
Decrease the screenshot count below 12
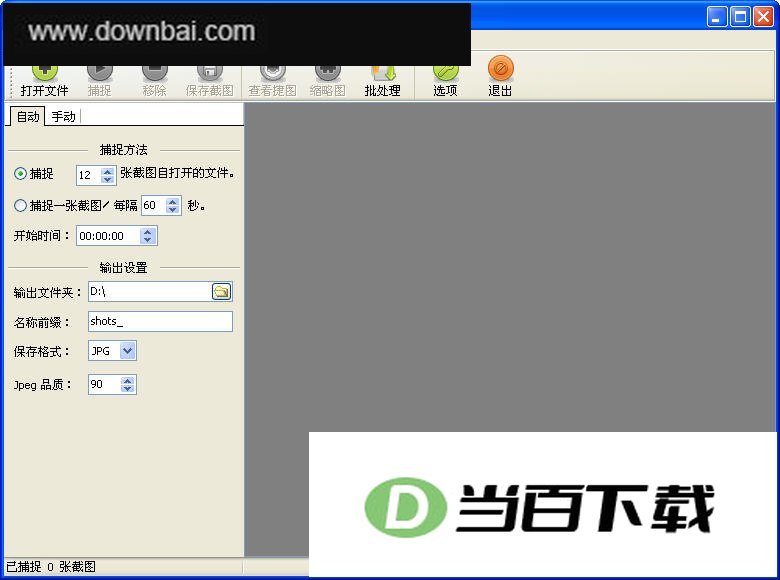point(107,179)
